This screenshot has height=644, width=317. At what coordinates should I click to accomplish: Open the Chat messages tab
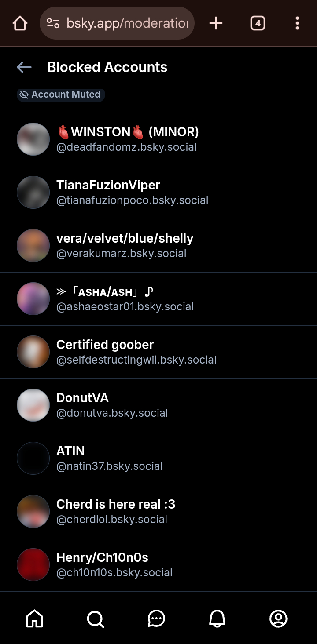pyautogui.click(x=156, y=619)
